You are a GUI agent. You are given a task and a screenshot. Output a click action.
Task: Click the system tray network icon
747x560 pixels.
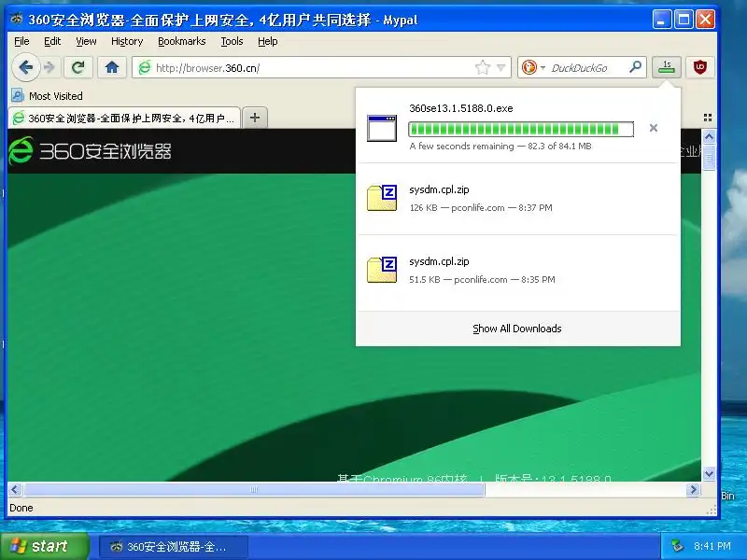(x=677, y=546)
